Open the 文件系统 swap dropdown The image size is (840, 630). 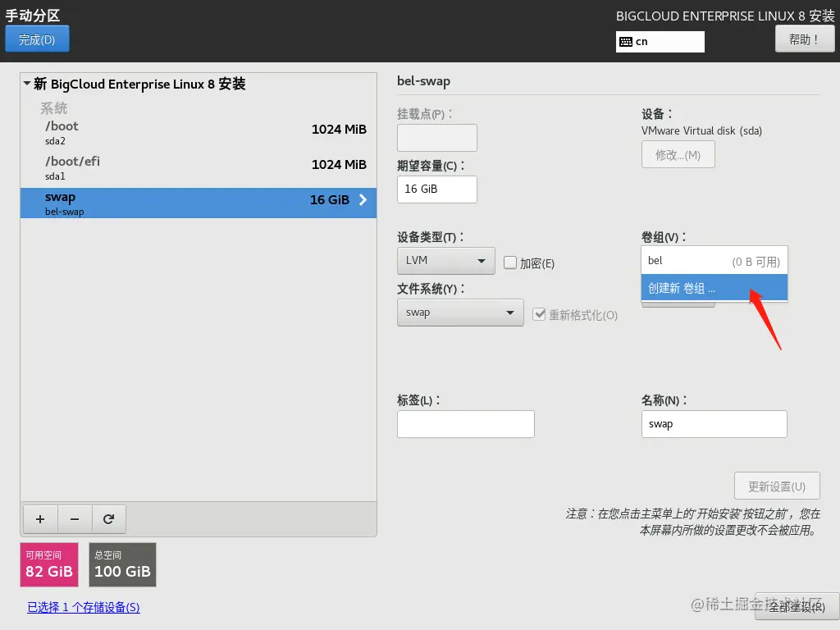click(x=460, y=313)
